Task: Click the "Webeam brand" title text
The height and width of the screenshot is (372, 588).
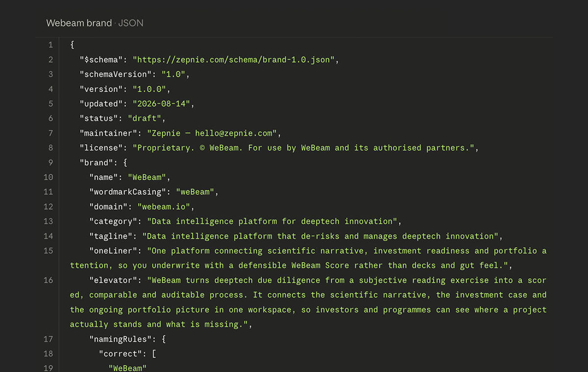Action: click(x=79, y=23)
